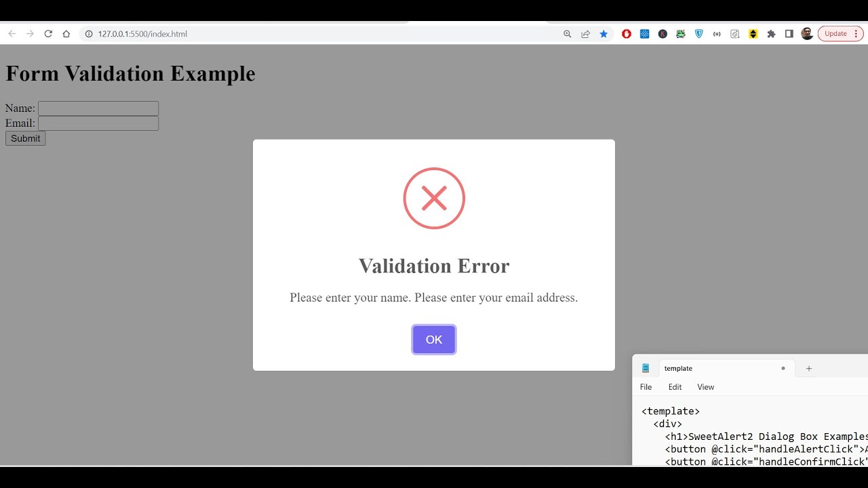The height and width of the screenshot is (488, 868).
Task: Click the Submit button on the form
Action: pyautogui.click(x=25, y=138)
